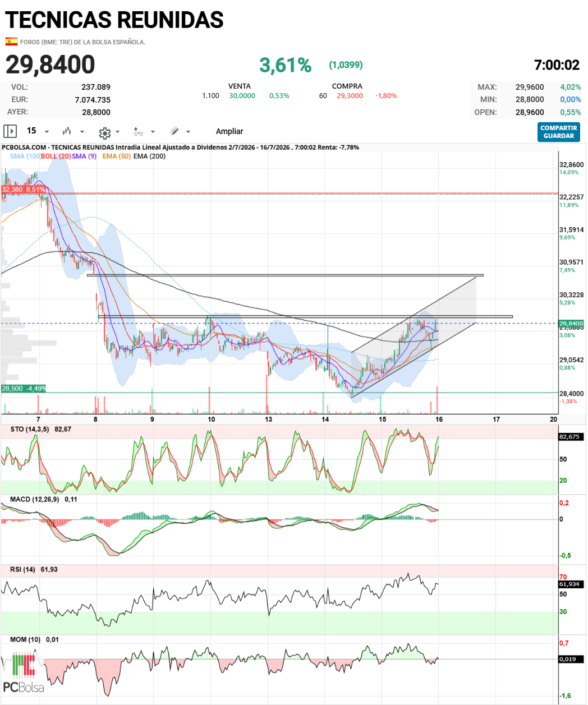
Task: Open the chart settings gear
Action: tap(104, 132)
